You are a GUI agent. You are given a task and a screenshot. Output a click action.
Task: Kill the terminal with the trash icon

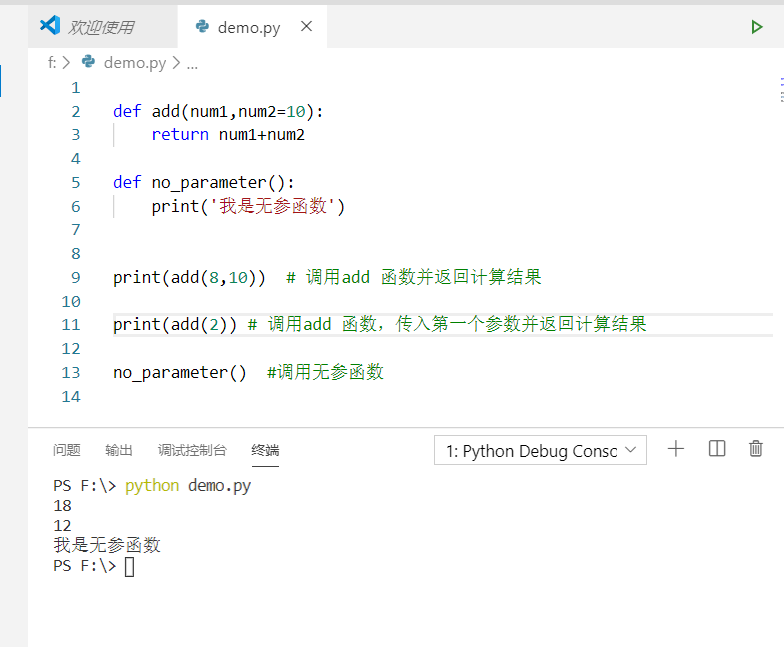coord(756,449)
